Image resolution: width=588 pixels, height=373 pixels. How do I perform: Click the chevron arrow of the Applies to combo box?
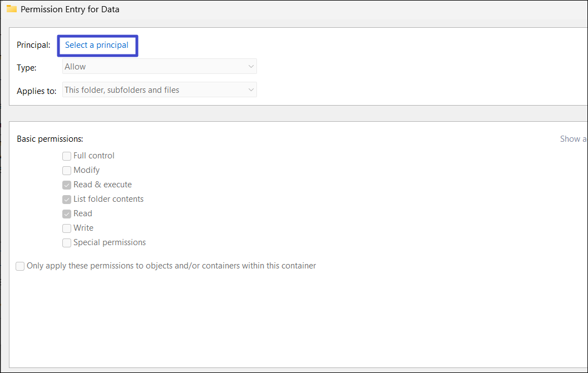(x=251, y=90)
